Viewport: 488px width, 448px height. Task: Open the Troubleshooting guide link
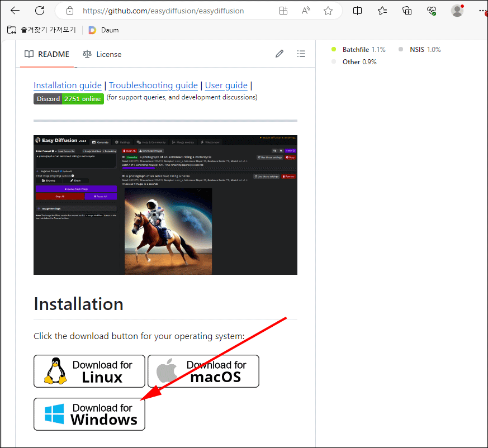pyautogui.click(x=153, y=85)
